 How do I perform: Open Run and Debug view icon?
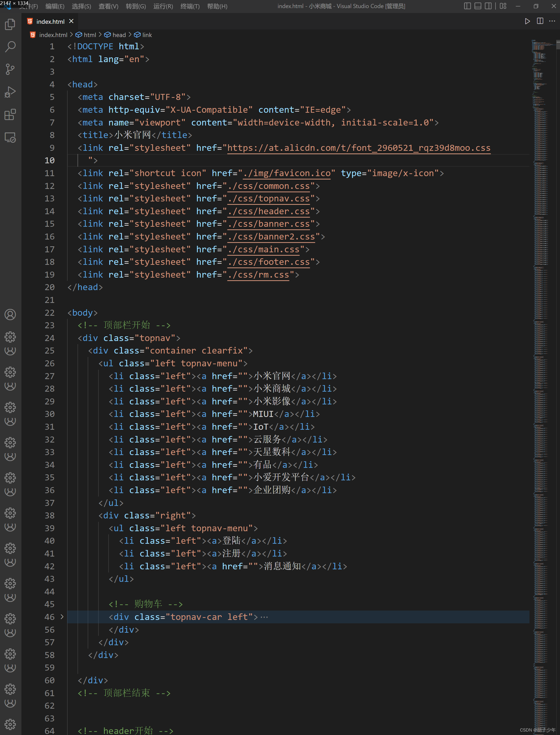(x=10, y=92)
